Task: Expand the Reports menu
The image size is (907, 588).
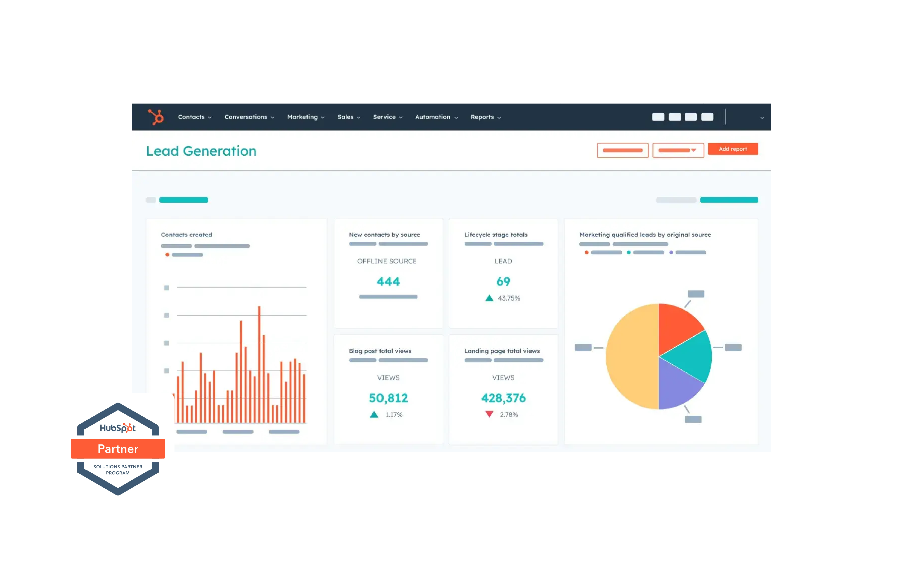Action: click(485, 117)
